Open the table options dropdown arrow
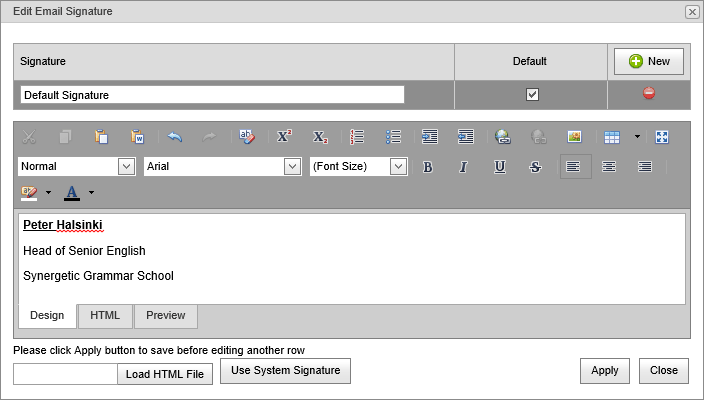704x400 pixels. click(637, 136)
